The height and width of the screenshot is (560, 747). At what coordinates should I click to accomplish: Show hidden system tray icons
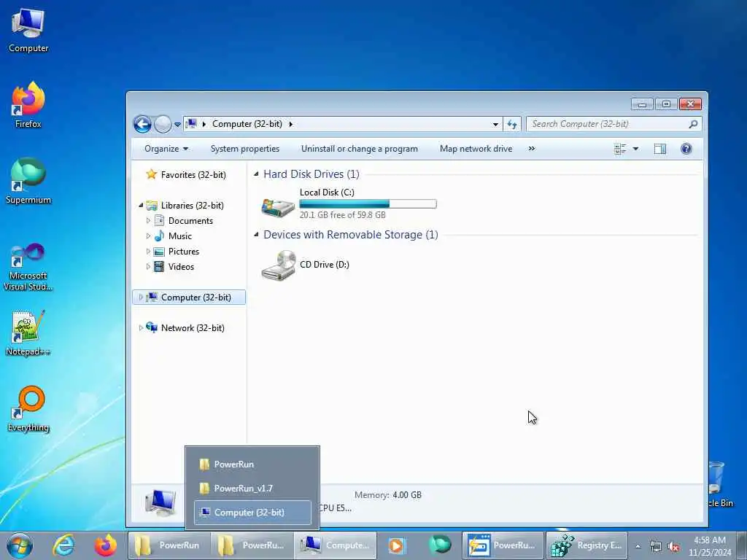pos(638,546)
